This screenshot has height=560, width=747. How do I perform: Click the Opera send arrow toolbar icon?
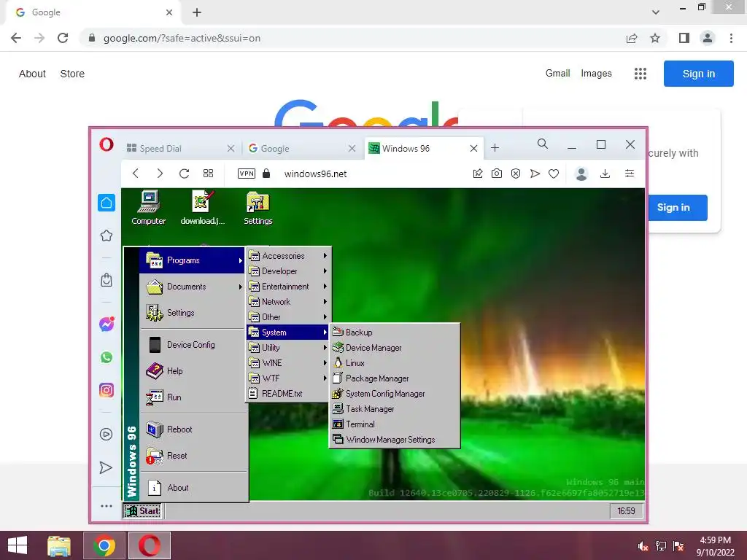point(535,174)
